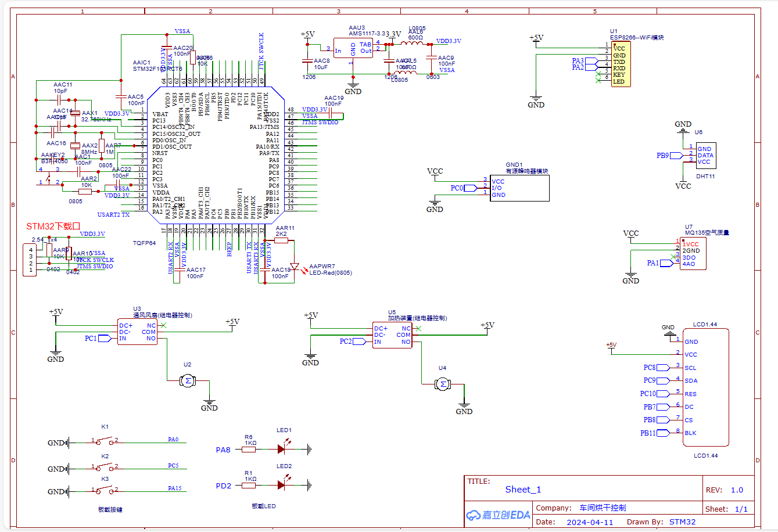Click the 'PA8' net label

pos(223,450)
